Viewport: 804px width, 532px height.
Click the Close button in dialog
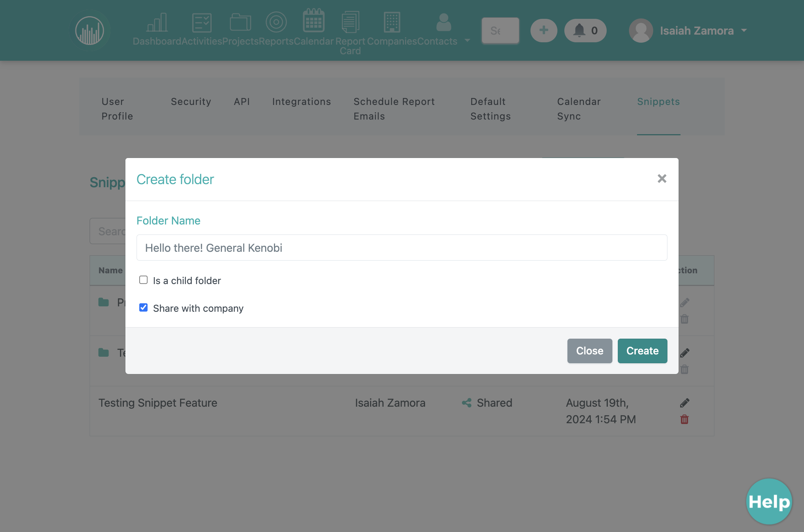pos(589,351)
